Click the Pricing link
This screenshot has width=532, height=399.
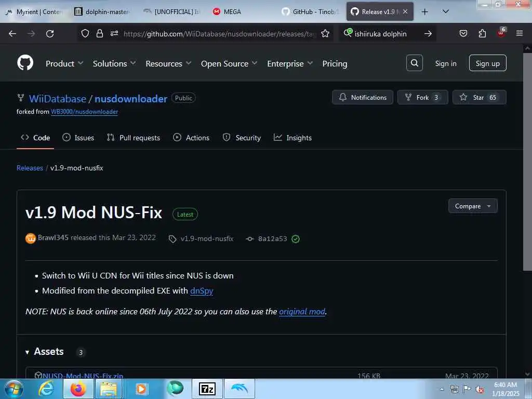point(335,63)
